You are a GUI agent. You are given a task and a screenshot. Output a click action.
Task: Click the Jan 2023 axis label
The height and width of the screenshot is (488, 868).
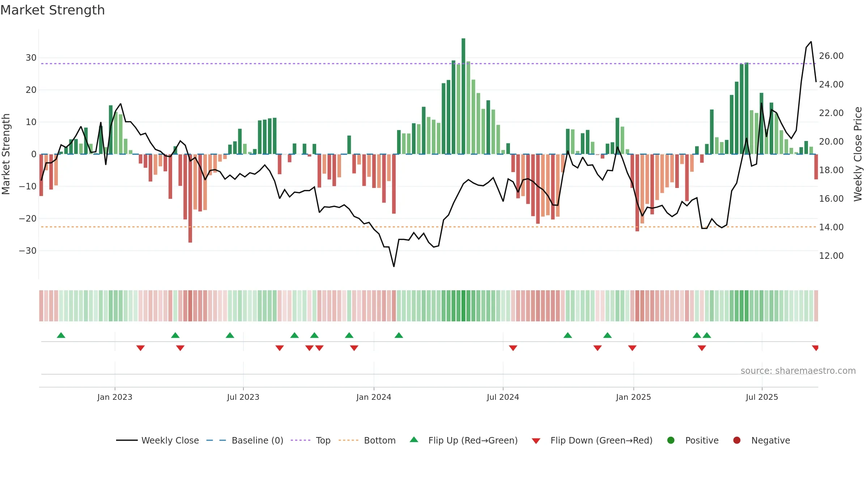point(115,397)
